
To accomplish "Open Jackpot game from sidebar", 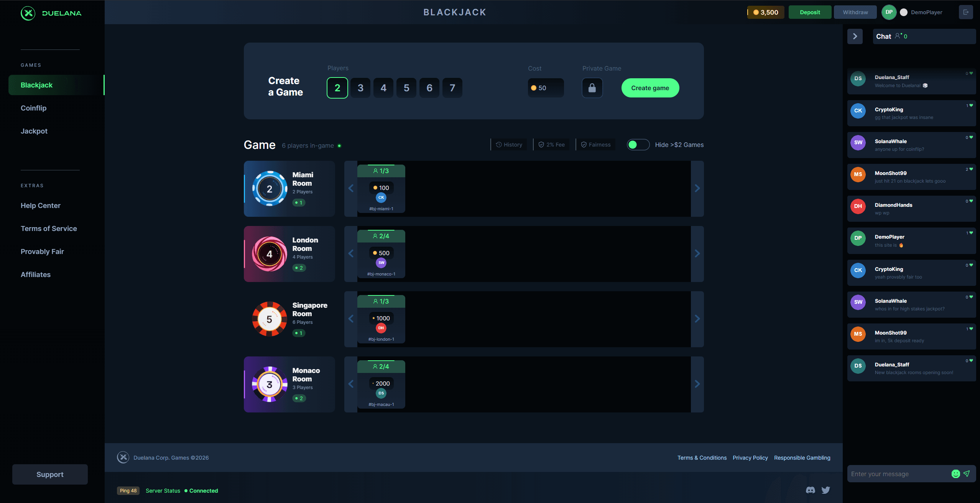I will coord(34,131).
